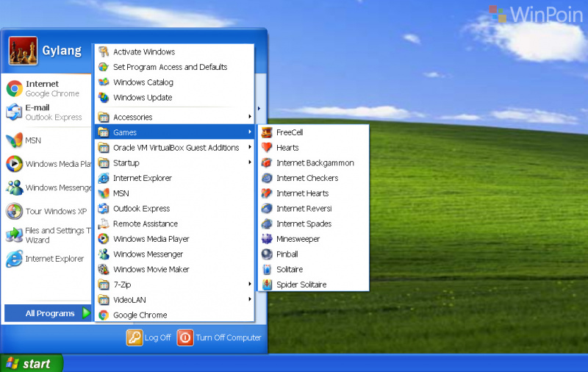Open Solitaire game entry
Viewport: 588px width, 372px height.
(313, 269)
